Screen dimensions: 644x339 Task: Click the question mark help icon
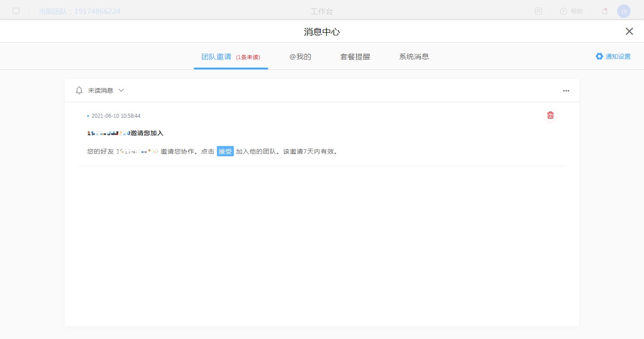[x=563, y=11]
